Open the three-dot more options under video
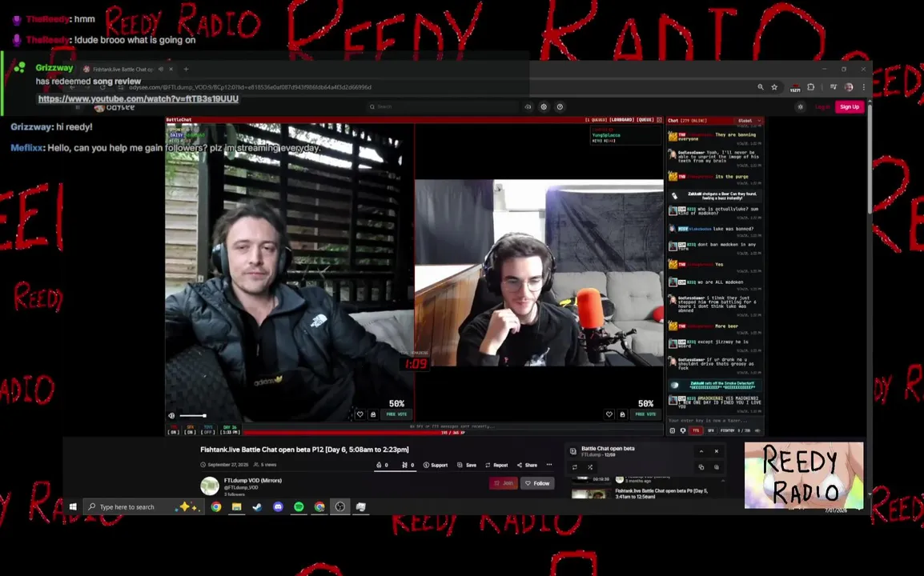 [549, 465]
